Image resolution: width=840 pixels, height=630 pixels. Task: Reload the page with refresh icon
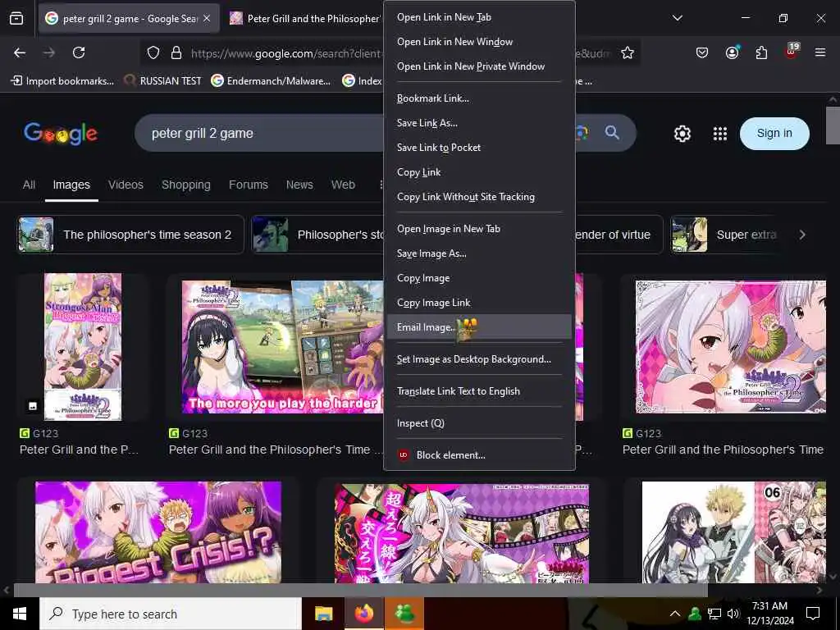[79, 52]
